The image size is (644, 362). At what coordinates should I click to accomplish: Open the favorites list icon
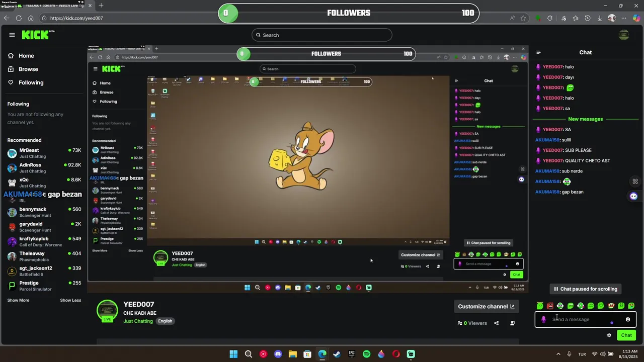[x=575, y=18]
